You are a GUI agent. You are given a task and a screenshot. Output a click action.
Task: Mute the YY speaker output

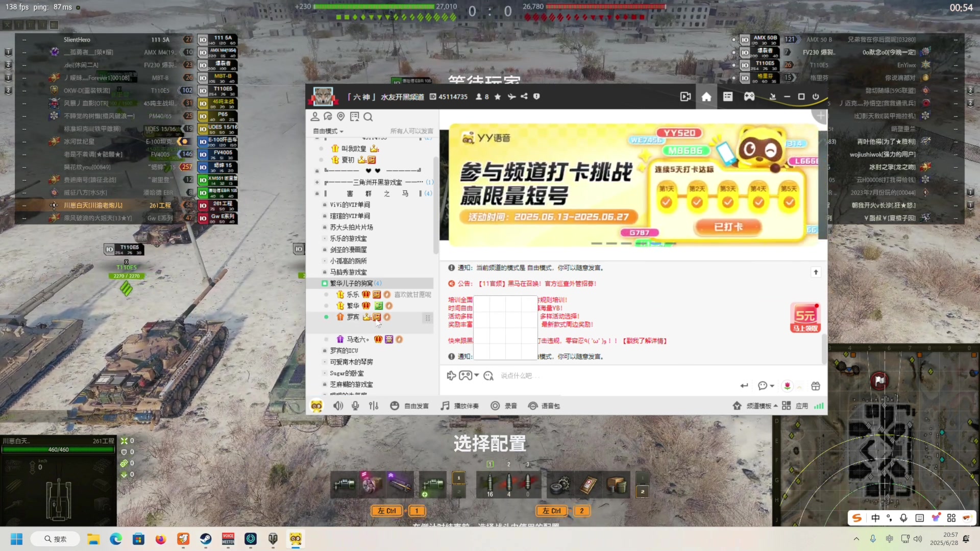coord(338,406)
